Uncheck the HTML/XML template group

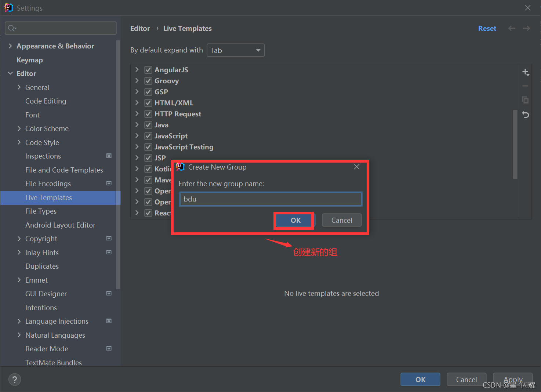point(148,103)
